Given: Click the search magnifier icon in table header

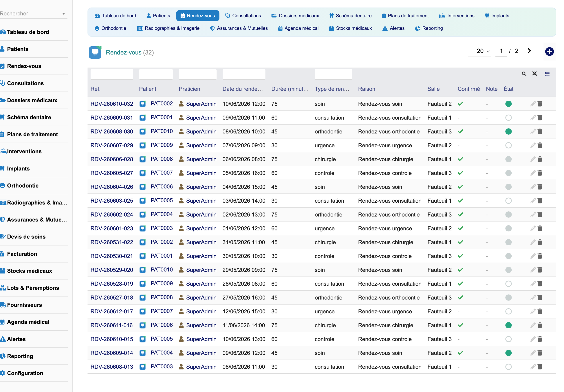Looking at the screenshot, I should [x=524, y=74].
